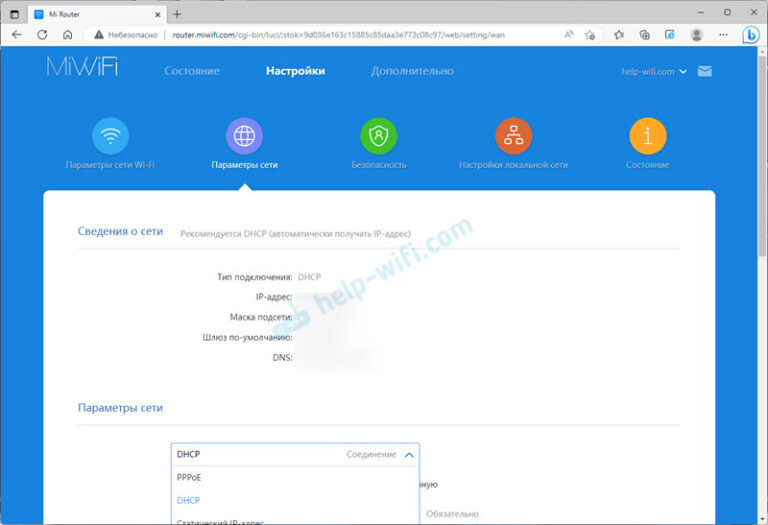Click the Маска подсети: label
The image size is (768, 525).
261,317
